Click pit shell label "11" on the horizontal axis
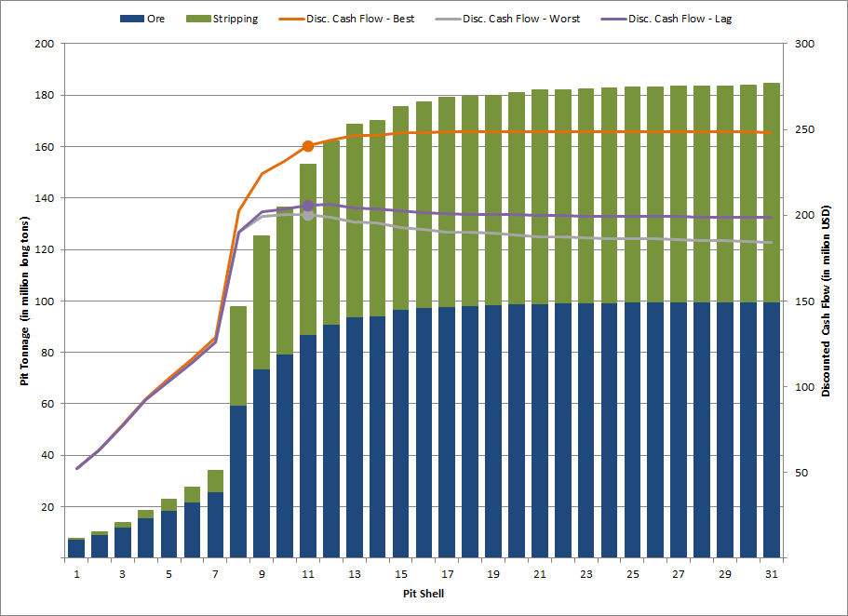The width and height of the screenshot is (848, 616). click(x=308, y=574)
